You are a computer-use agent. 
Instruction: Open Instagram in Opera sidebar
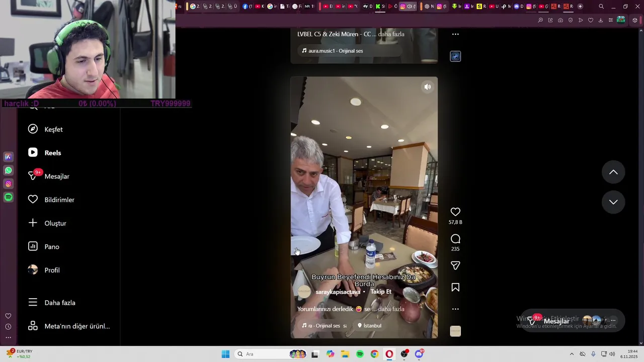click(8, 184)
